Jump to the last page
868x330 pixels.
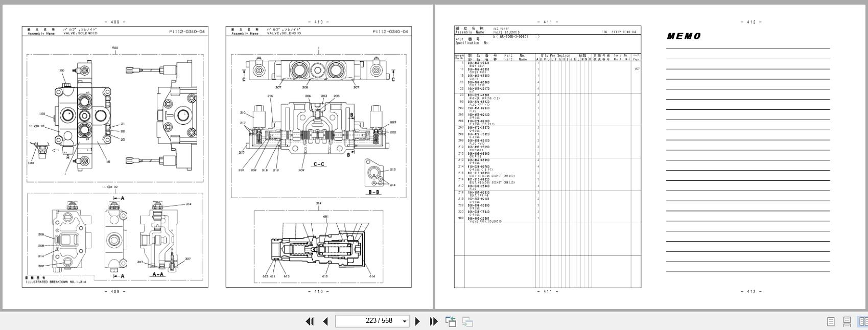434,321
